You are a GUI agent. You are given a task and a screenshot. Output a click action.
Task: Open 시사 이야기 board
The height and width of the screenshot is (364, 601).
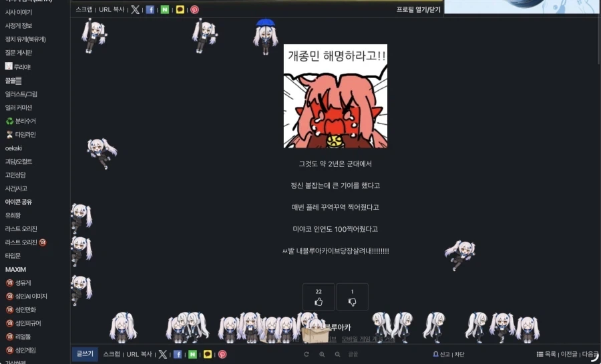click(19, 12)
